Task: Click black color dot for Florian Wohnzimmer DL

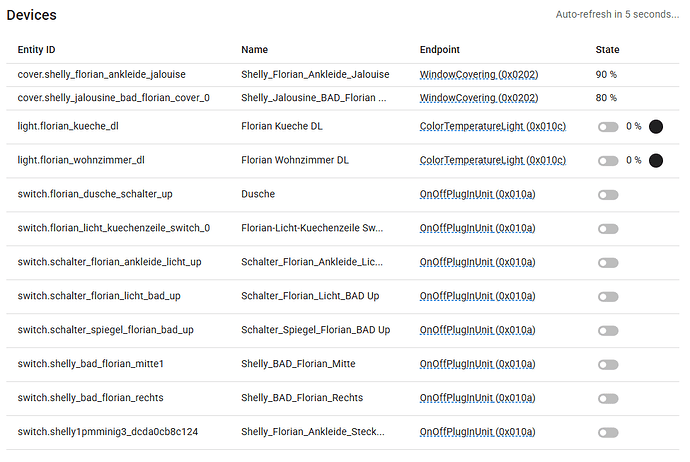Action: 656,161
